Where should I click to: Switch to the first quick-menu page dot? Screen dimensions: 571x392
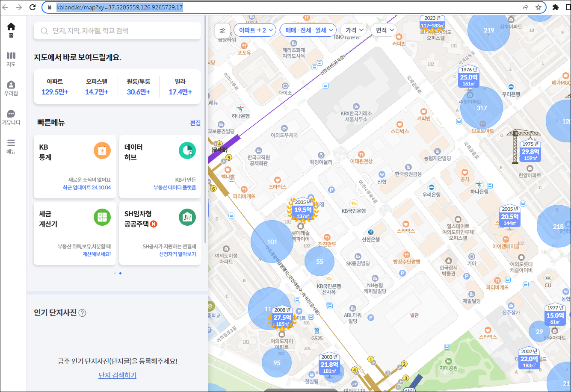point(115,273)
